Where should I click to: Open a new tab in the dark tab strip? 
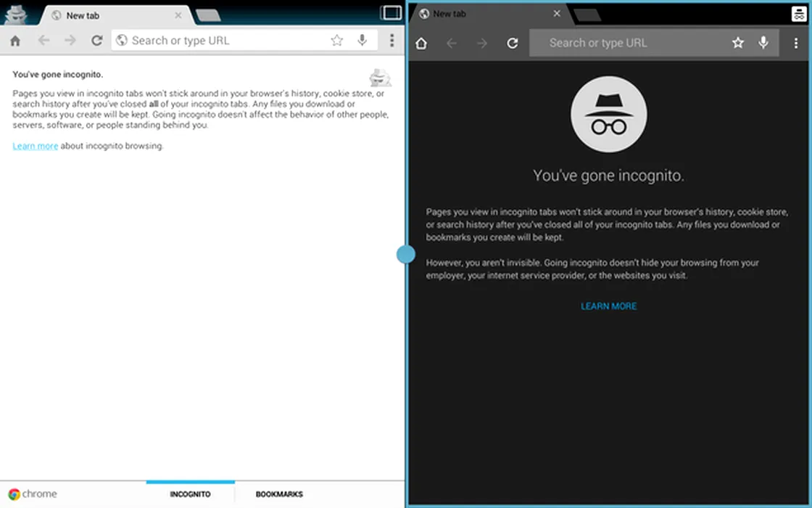pos(587,15)
